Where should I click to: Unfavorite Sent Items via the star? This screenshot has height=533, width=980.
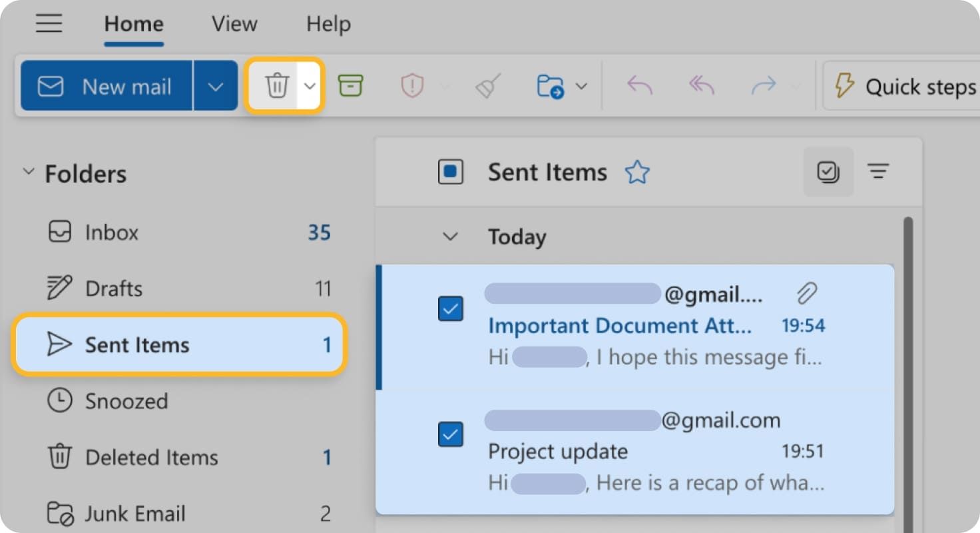(x=637, y=172)
